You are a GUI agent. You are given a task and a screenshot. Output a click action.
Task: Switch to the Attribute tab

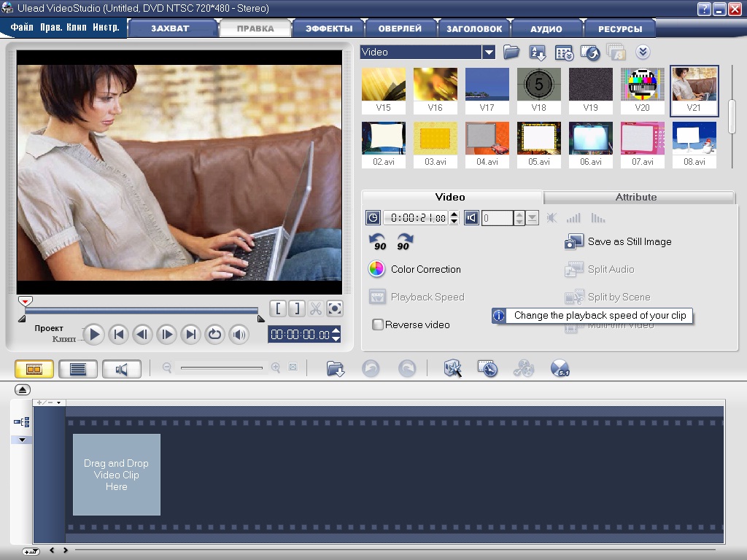coord(635,198)
